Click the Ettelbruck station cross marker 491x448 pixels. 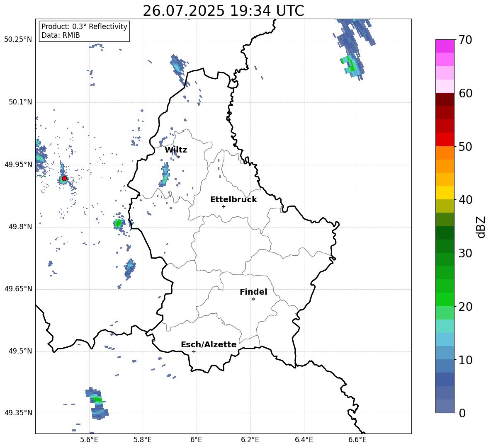pyautogui.click(x=224, y=206)
